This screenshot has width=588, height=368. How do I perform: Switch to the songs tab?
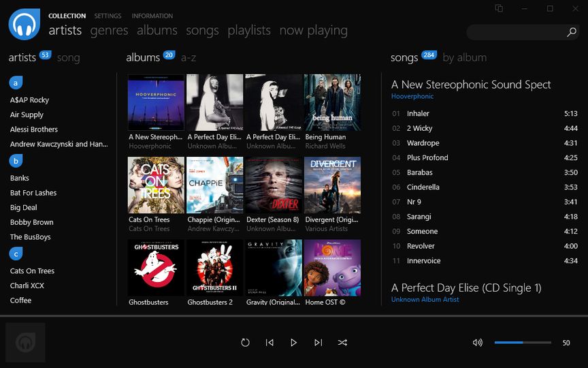point(203,31)
